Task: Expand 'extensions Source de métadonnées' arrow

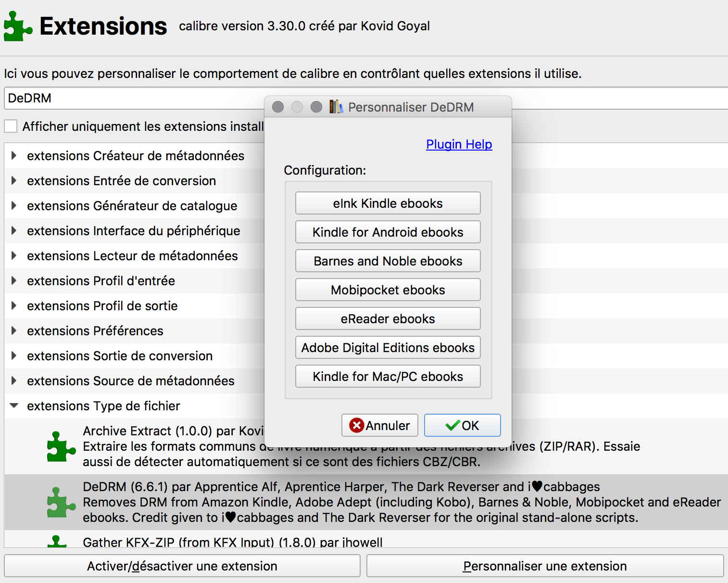Action: pyautogui.click(x=14, y=380)
